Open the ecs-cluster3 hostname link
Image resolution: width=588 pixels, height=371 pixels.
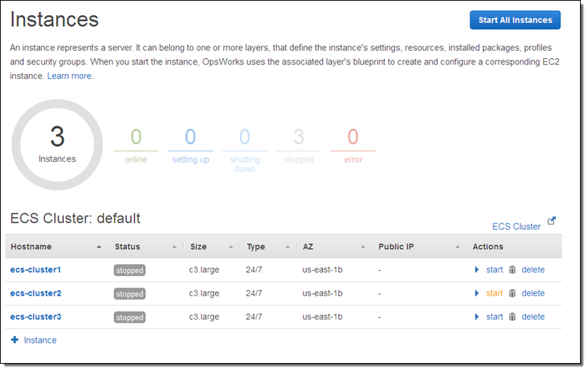pyautogui.click(x=36, y=317)
